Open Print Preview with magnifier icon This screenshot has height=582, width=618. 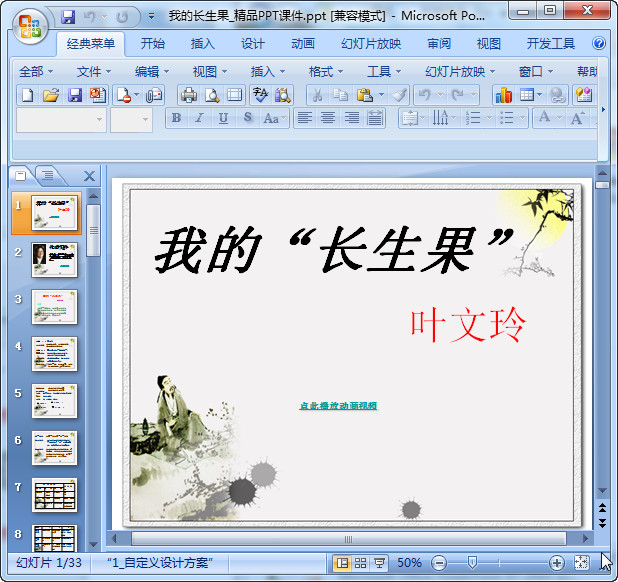[212, 95]
